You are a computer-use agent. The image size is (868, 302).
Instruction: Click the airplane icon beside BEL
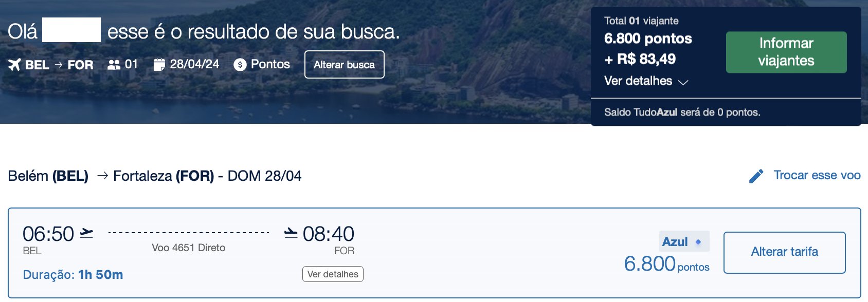coord(14,65)
